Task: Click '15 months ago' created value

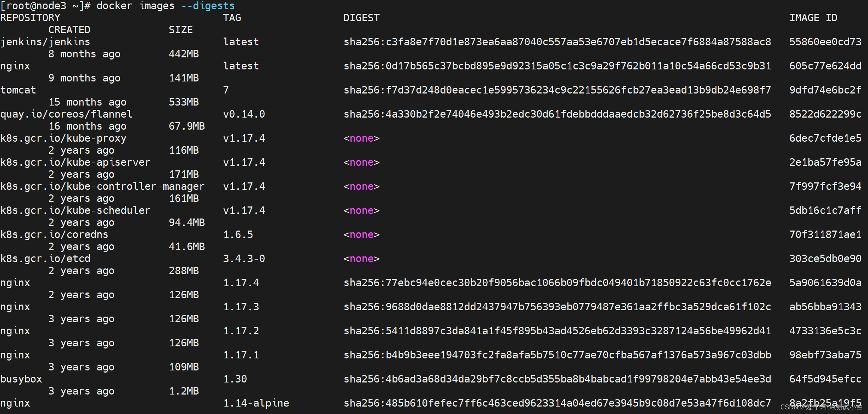Action: coord(87,102)
